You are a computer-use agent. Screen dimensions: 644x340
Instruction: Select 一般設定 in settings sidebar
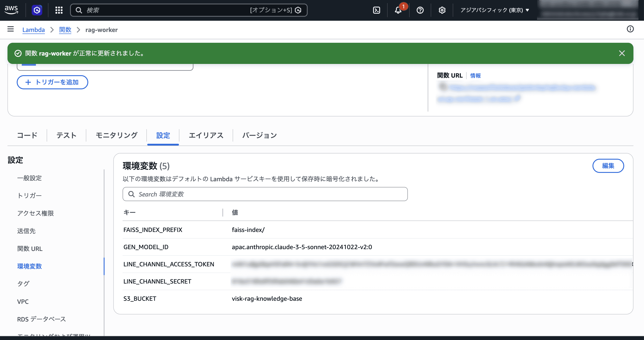point(29,178)
